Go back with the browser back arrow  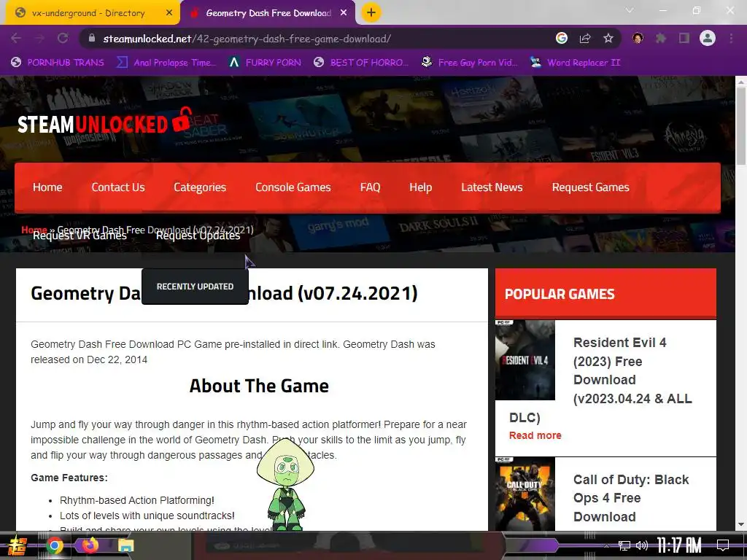tap(16, 39)
